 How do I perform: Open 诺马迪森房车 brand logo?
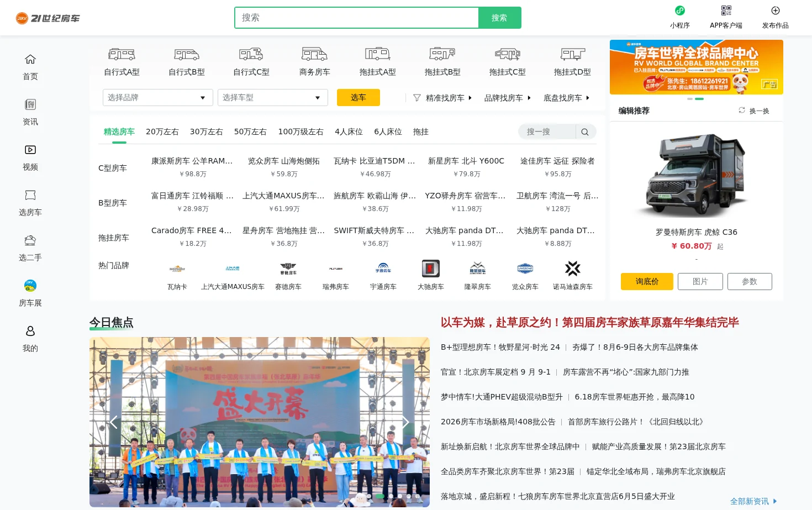573,269
